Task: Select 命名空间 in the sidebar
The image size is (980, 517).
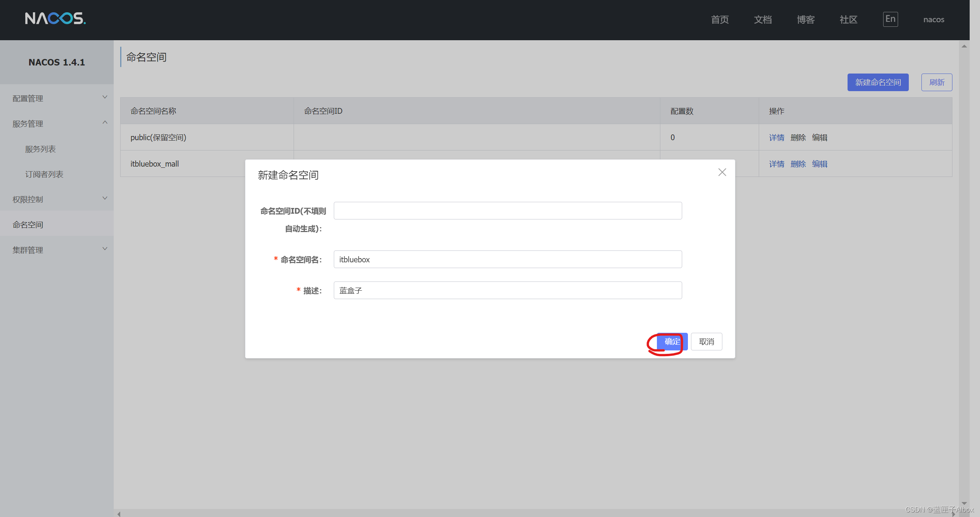Action: [57, 225]
